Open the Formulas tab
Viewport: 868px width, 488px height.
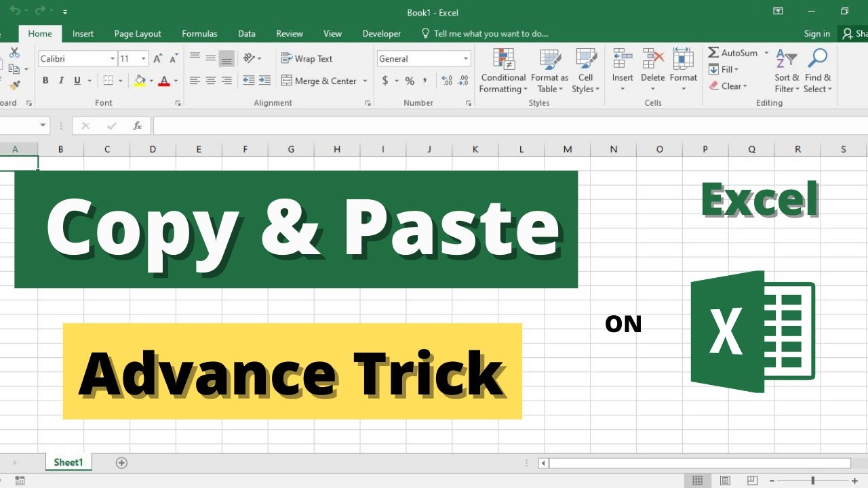tap(199, 34)
